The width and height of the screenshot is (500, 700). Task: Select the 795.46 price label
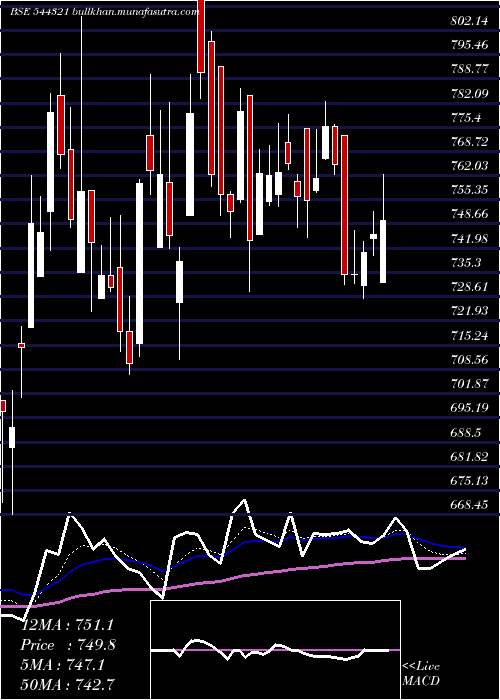click(469, 45)
